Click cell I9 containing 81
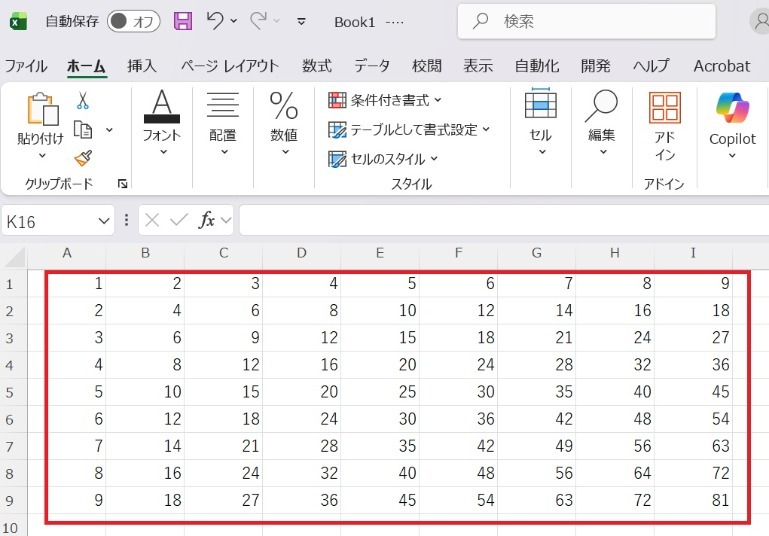769x536 pixels. (693, 500)
